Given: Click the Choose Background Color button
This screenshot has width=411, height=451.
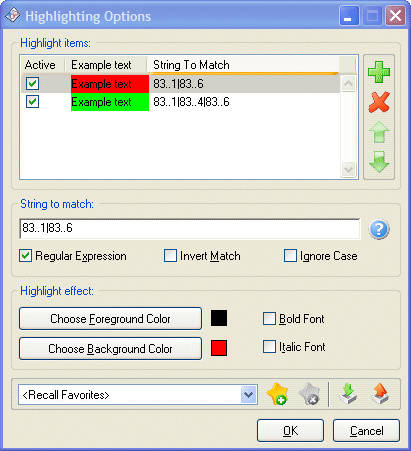Looking at the screenshot, I should point(110,349).
